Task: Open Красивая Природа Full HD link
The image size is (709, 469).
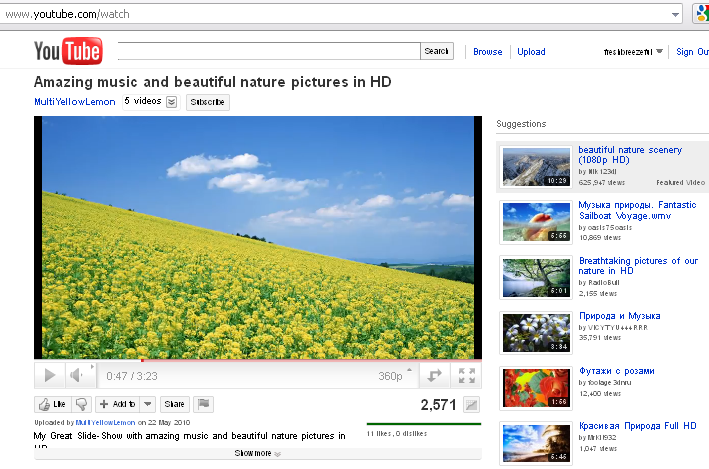Action: (x=638, y=426)
